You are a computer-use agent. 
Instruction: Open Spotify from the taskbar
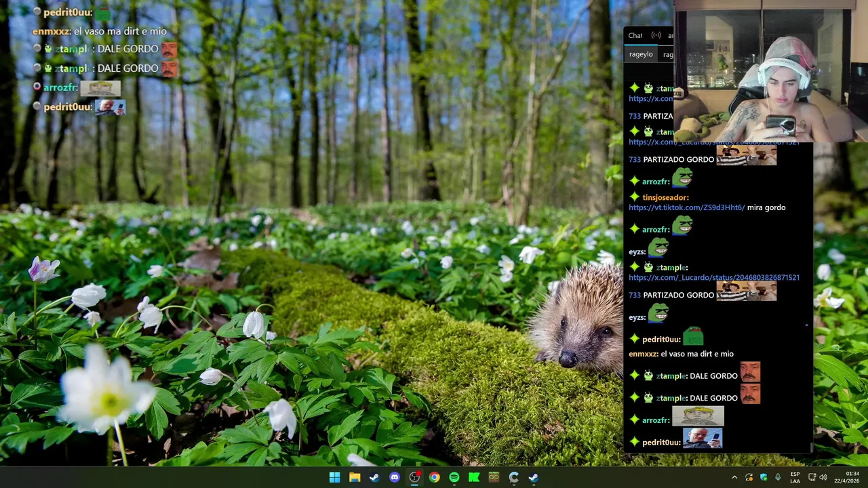[454, 477]
